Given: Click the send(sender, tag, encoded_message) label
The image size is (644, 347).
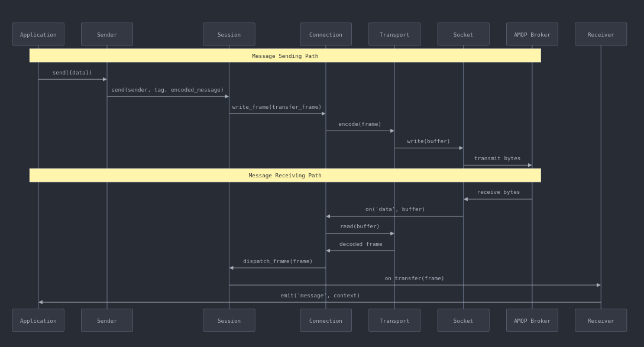Looking at the screenshot, I should coord(167,90).
